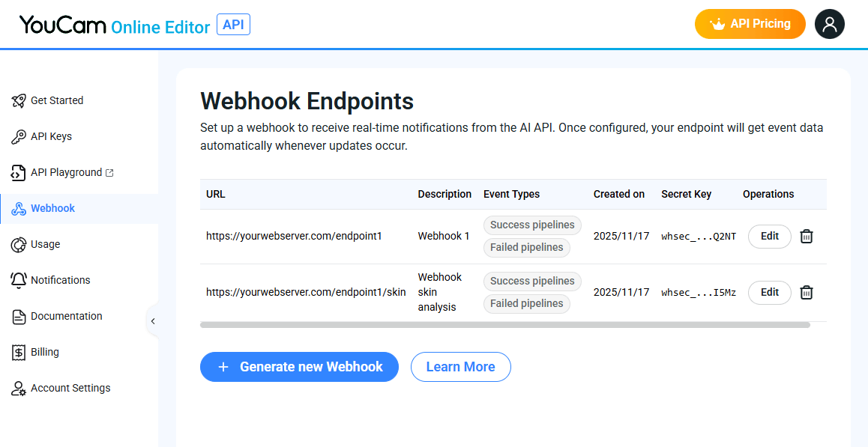Open the Billing dollar icon

coord(19,353)
